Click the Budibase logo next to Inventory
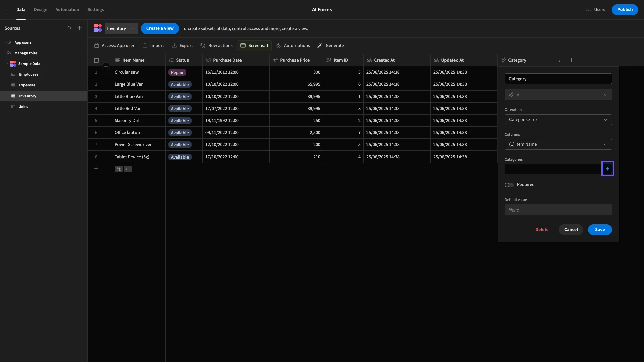644x362 pixels. pos(98,28)
